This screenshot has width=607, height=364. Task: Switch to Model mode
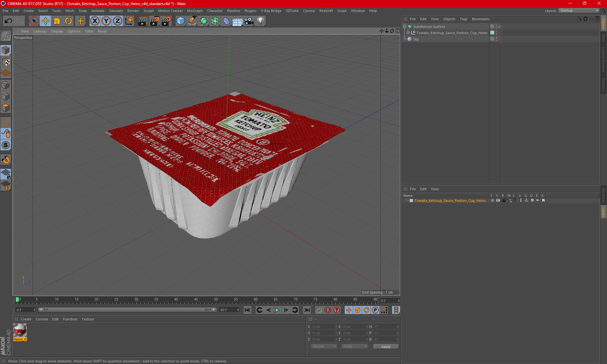tap(6, 51)
